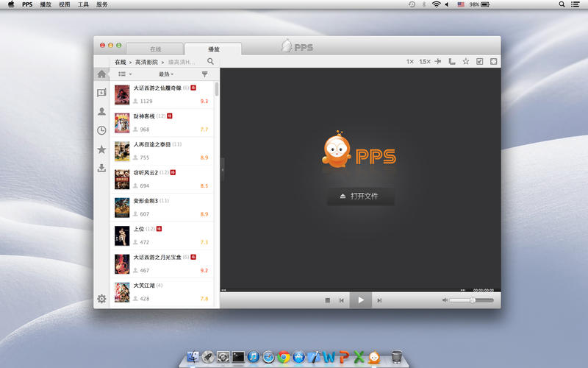Mute the volume speaker icon
588x368 pixels.
tap(445, 300)
